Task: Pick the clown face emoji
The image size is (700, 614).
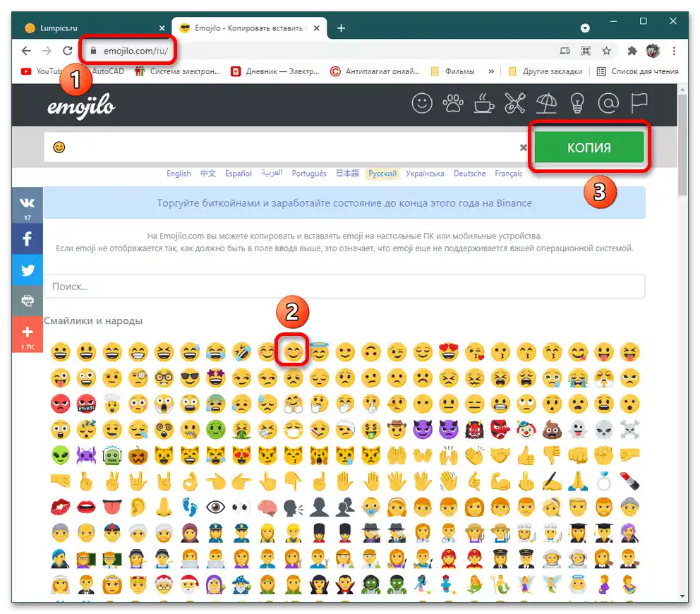Action: coord(526,430)
